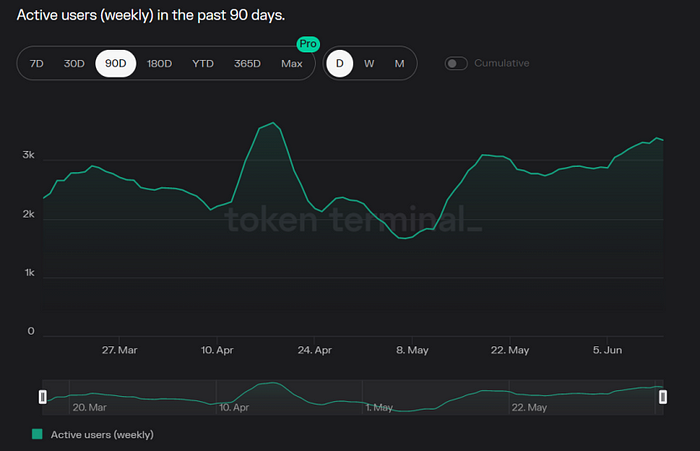Switch to weekly (W) granularity
700x451 pixels.
(x=369, y=64)
